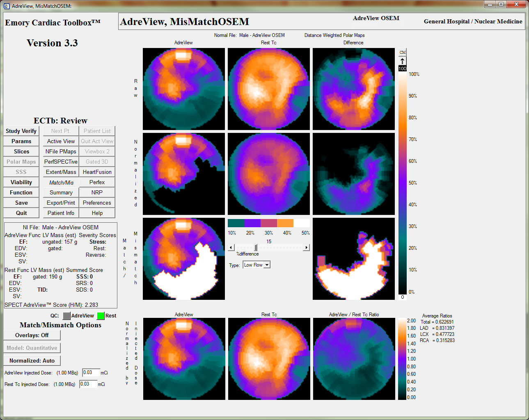Open the Type dropdown showing Low Flow
529x420 pixels.
(256, 265)
